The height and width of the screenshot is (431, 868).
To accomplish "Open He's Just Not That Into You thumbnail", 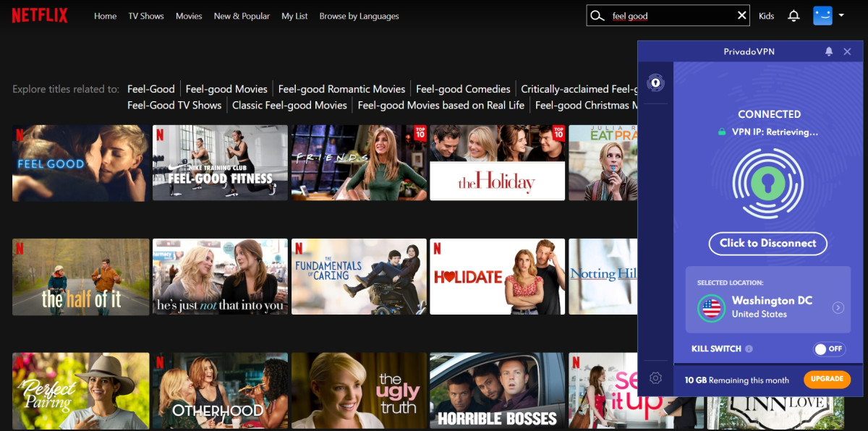I will 220,276.
